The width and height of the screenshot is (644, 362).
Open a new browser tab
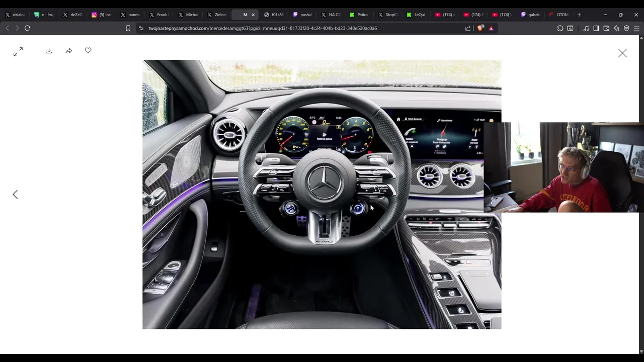pos(579,15)
